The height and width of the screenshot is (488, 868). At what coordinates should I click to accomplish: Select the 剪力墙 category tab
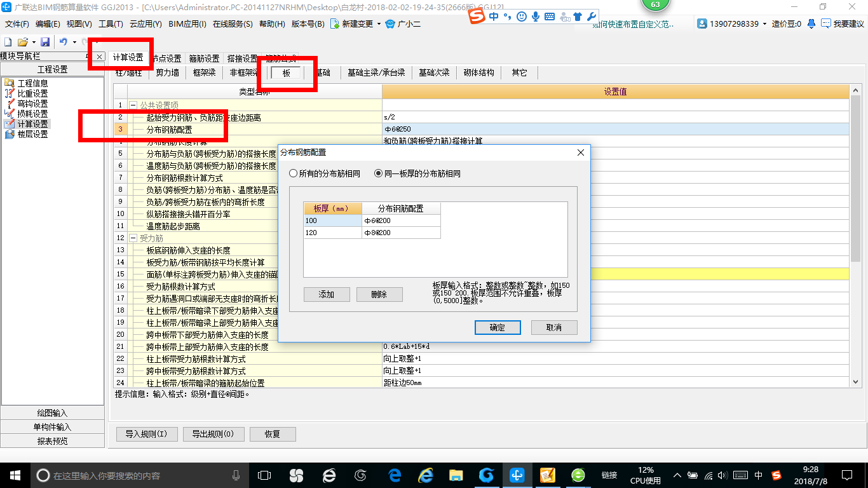pyautogui.click(x=168, y=72)
